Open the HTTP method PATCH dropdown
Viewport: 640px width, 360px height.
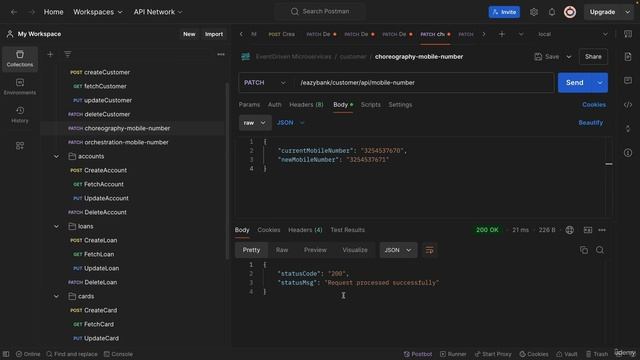point(265,82)
